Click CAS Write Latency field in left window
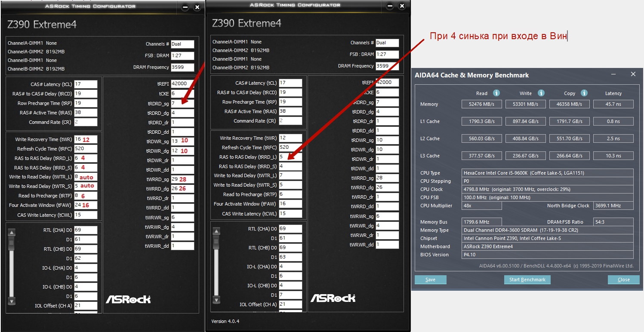644x332 pixels. pos(86,215)
